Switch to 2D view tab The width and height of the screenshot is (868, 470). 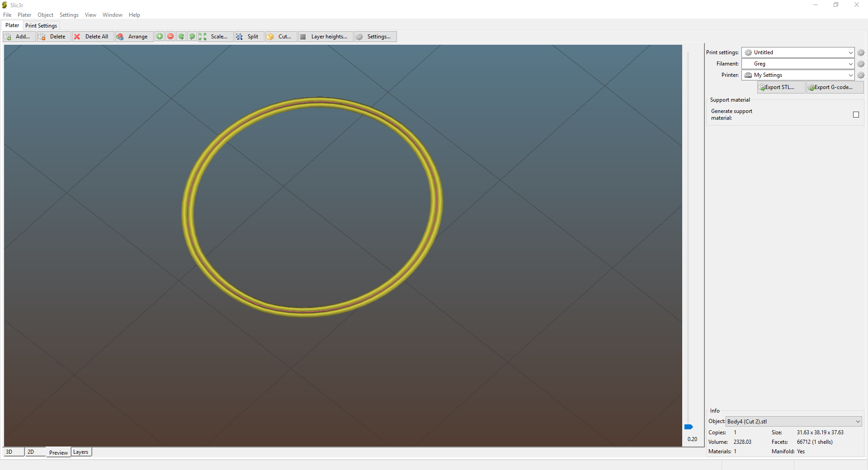click(31, 452)
